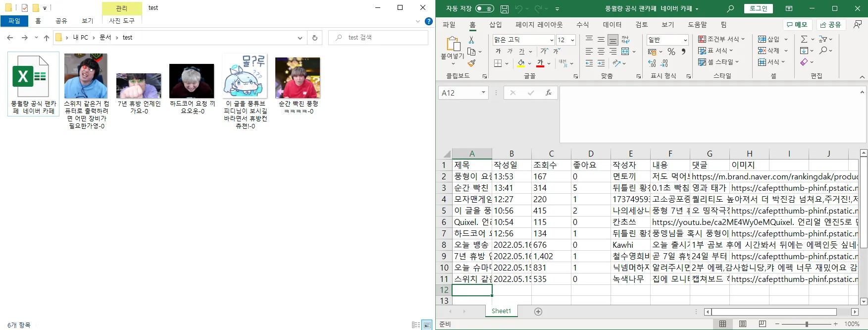Image resolution: width=868 pixels, height=330 pixels.
Task: Click the add new sheet plus icon
Action: (x=538, y=311)
